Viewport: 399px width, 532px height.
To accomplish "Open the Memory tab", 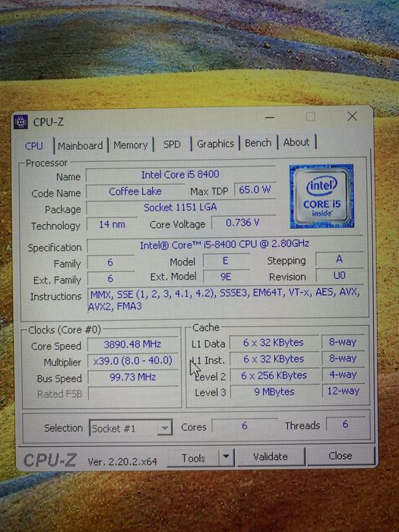I will [x=131, y=145].
